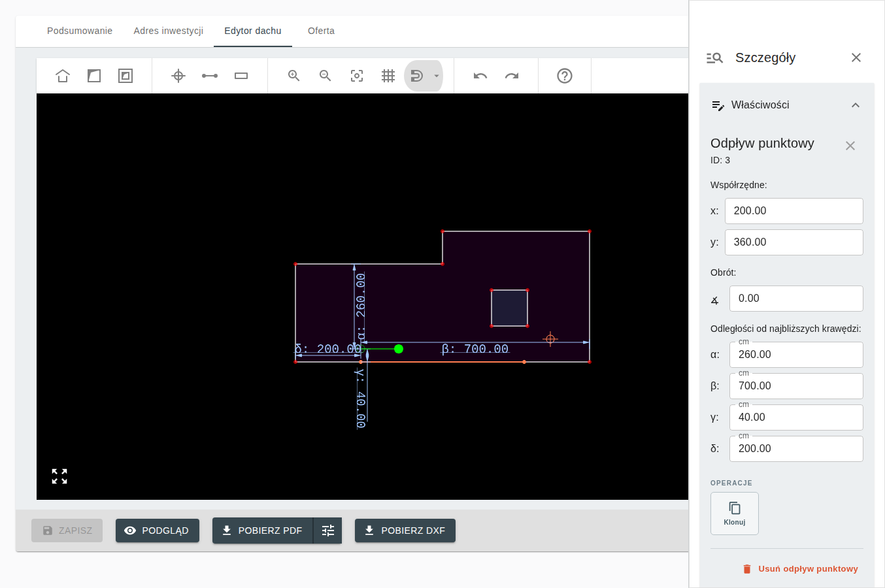Select the linear drain tool

210,76
